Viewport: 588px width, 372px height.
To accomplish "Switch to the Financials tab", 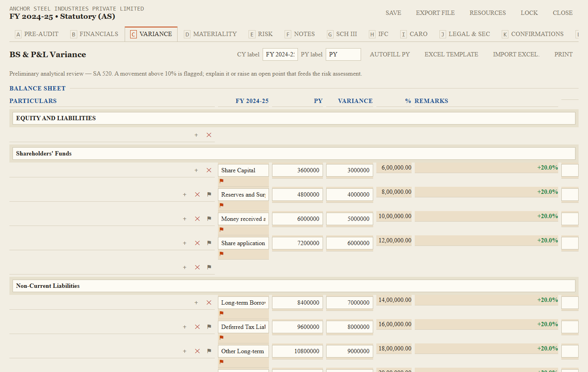I will coord(94,34).
